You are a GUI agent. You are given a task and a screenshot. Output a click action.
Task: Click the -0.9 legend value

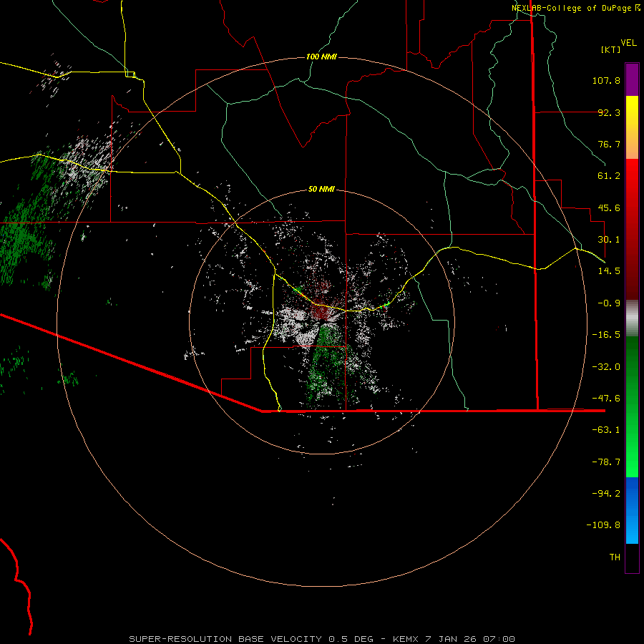pos(609,303)
